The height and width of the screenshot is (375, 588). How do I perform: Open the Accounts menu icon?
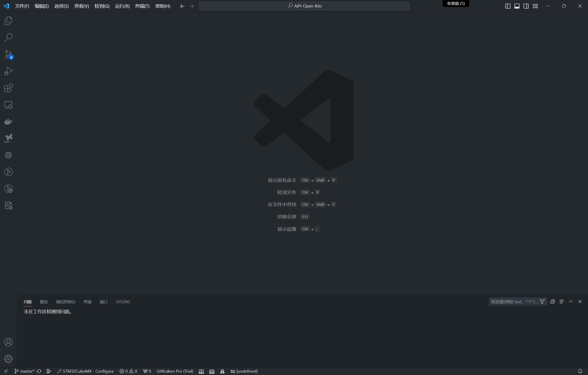point(8,342)
